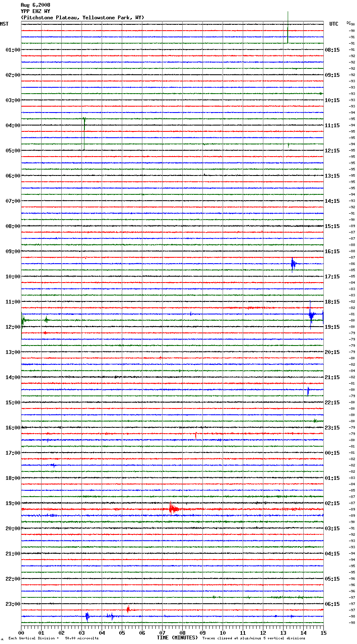Click the 20:15 UTC time label

click(332, 352)
